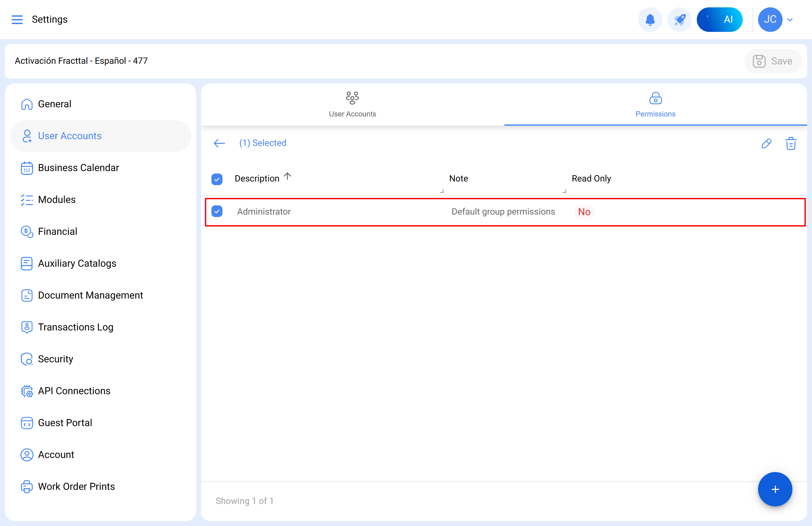The width and height of the screenshot is (812, 526).
Task: Expand the JC user profile chevron
Action: click(x=790, y=20)
